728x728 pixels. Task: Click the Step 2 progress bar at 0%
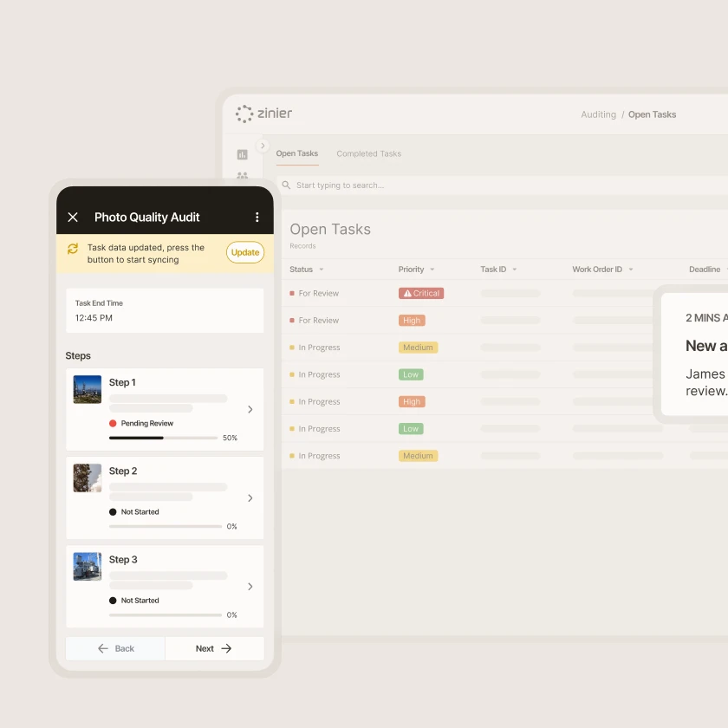click(166, 527)
